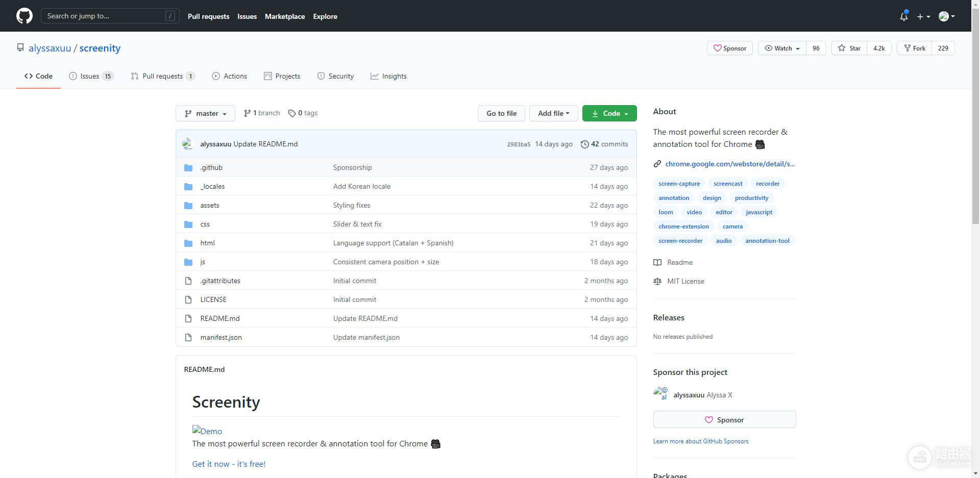
Task: Click the search or jump to field
Action: (110, 16)
